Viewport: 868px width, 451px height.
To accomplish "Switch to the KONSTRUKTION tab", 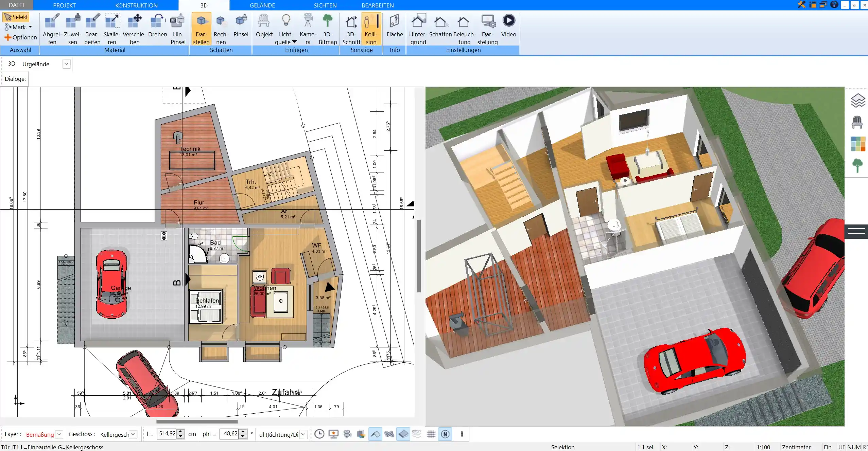I will [x=136, y=5].
